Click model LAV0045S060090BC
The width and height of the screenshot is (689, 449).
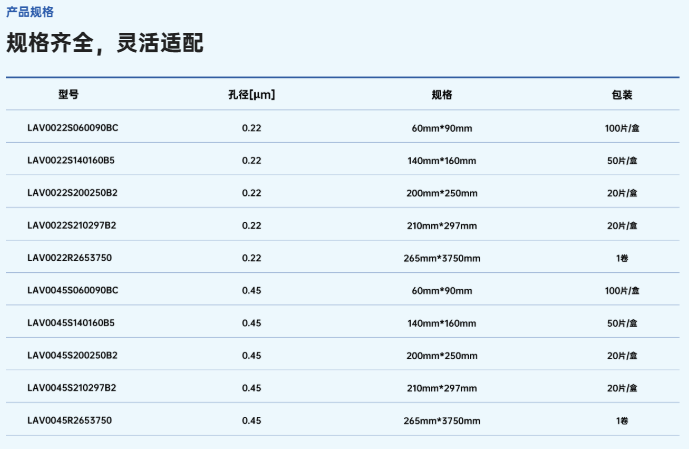[73, 290]
